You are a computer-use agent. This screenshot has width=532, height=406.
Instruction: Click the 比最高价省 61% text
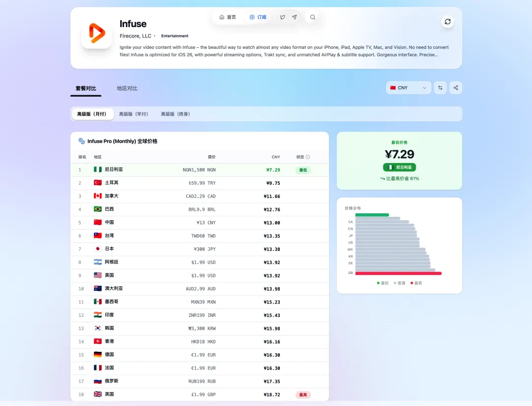399,178
